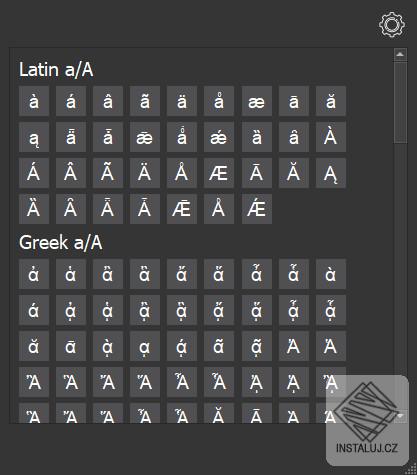
Task: Select Greek alpha with grave (ὰ)
Action: (331, 274)
